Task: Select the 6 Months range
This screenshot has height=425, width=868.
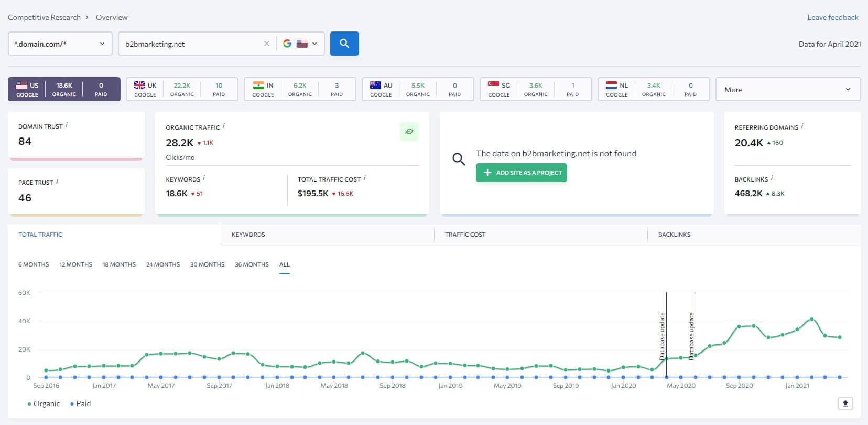Action: point(34,264)
